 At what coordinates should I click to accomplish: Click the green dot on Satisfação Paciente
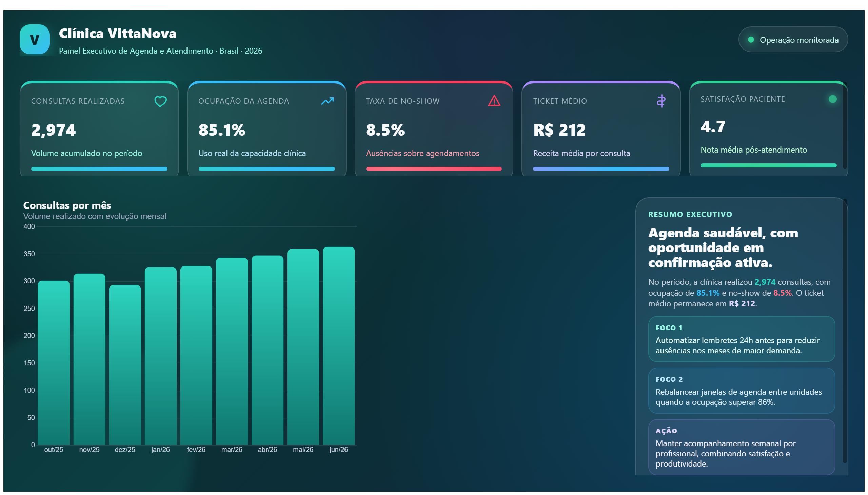click(832, 99)
